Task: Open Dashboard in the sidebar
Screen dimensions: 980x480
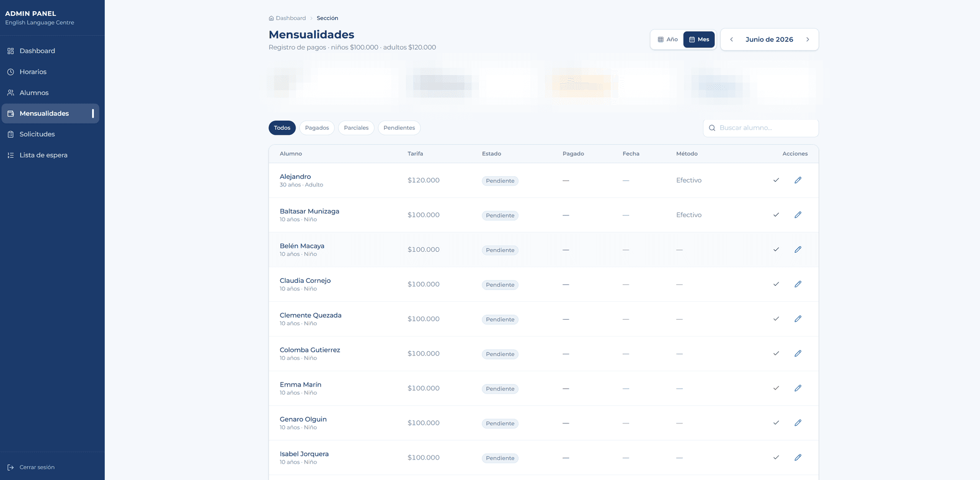Action: pos(51,51)
